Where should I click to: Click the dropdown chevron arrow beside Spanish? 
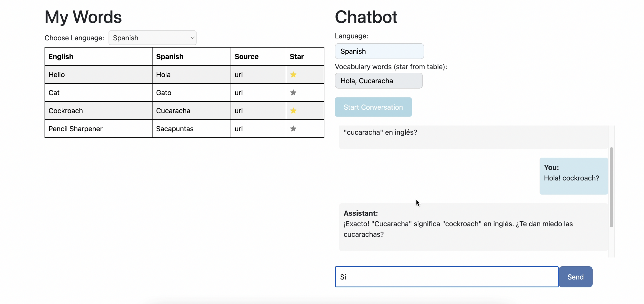pos(192,38)
